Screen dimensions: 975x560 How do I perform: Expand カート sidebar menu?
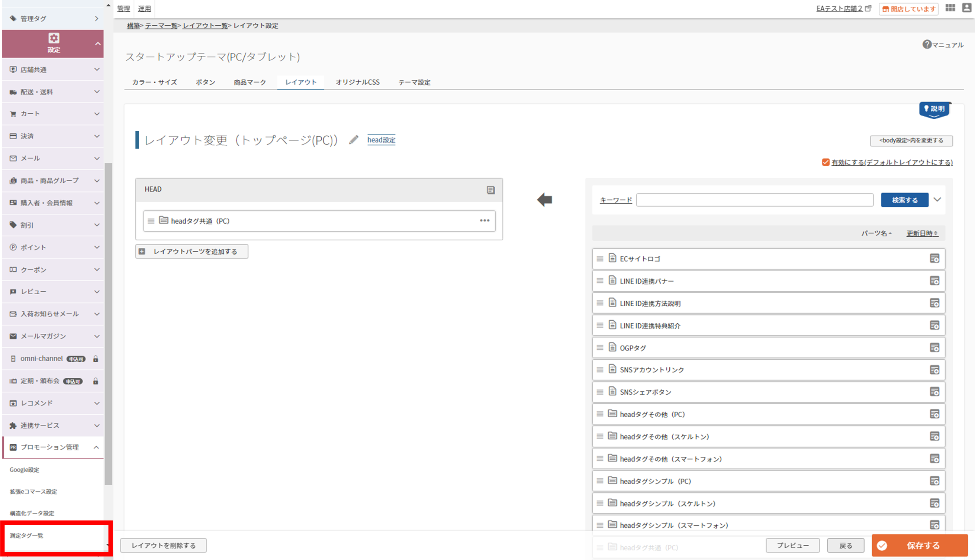pyautogui.click(x=53, y=114)
